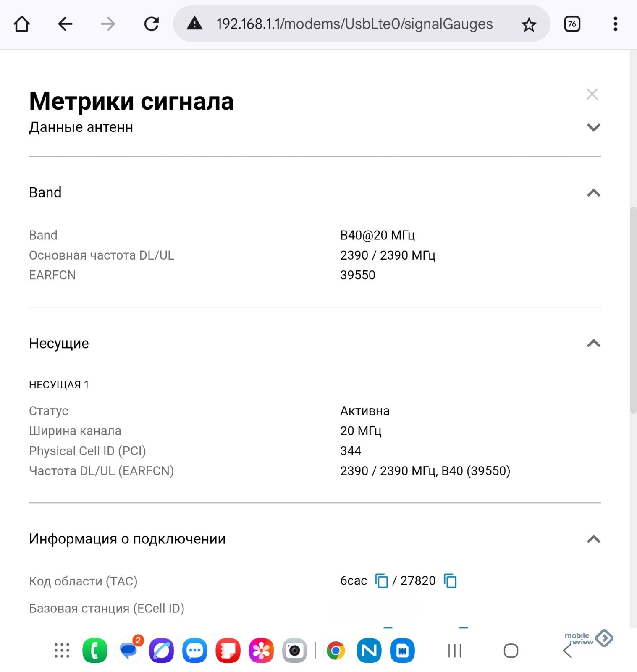Navigate back with the browser arrow
The image size is (637, 672).
point(65,24)
